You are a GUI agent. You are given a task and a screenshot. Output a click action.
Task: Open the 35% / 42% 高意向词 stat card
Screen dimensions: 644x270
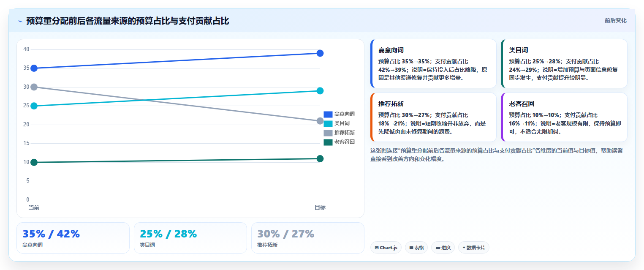[x=73, y=238]
